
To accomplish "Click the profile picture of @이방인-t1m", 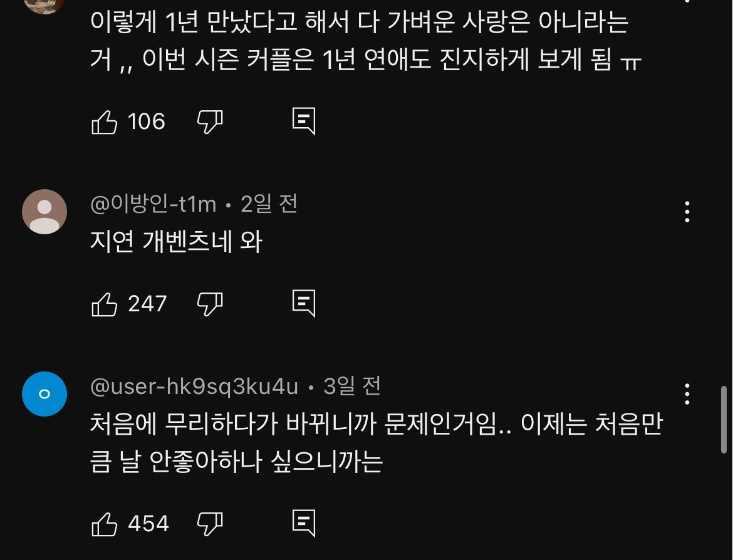I will (x=44, y=212).
